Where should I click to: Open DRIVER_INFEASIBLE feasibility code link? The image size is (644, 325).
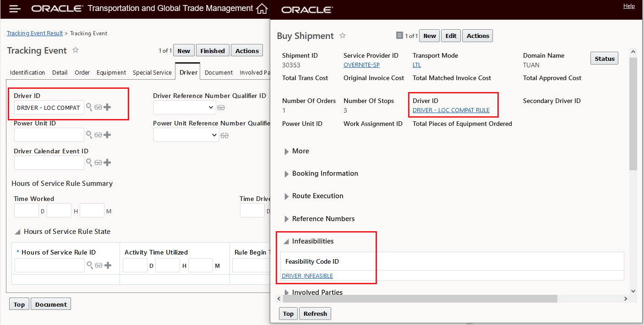click(x=307, y=276)
